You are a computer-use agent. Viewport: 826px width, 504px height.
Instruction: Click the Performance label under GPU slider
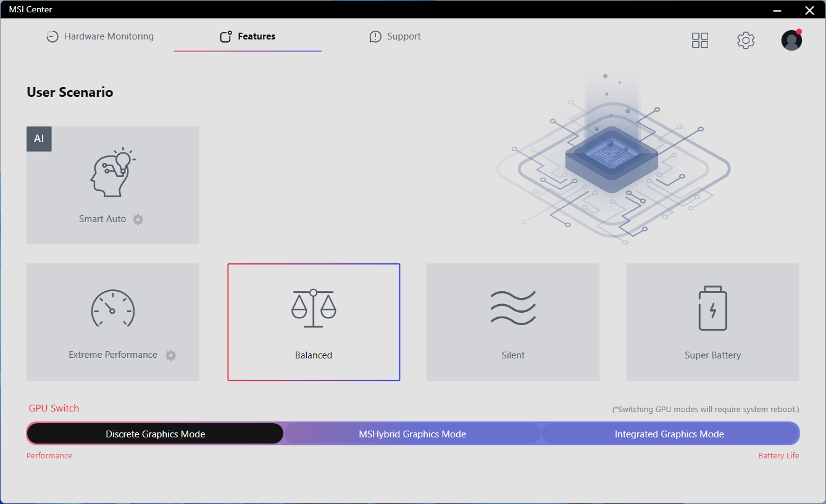49,456
